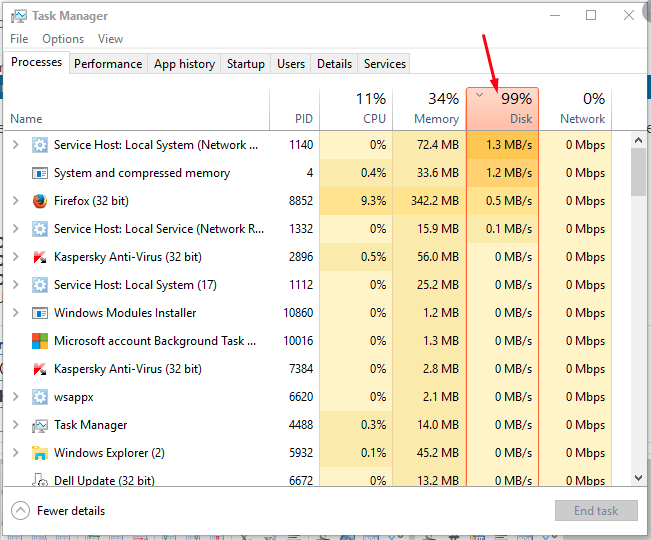The height and width of the screenshot is (540, 651).
Task: Click the scrollbar down arrow
Action: (x=639, y=478)
